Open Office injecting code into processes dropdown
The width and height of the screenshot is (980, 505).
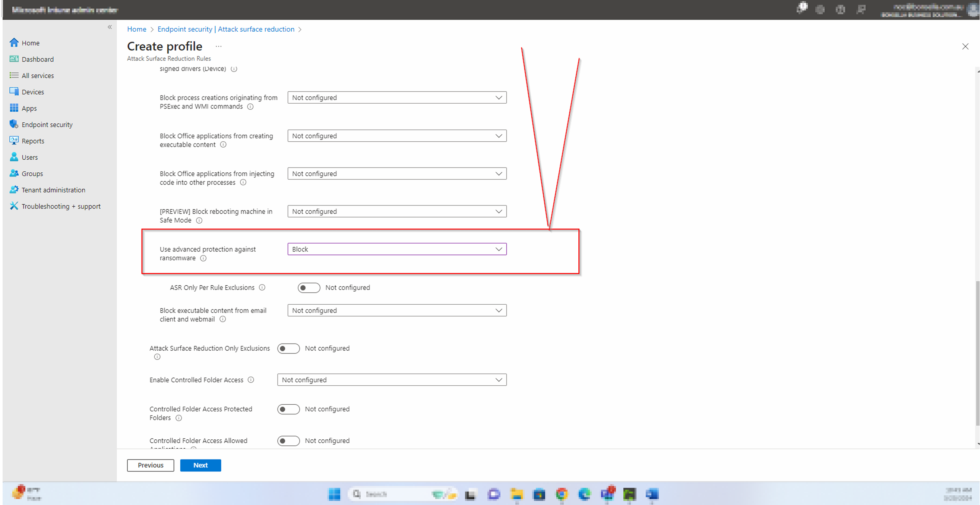click(x=397, y=174)
